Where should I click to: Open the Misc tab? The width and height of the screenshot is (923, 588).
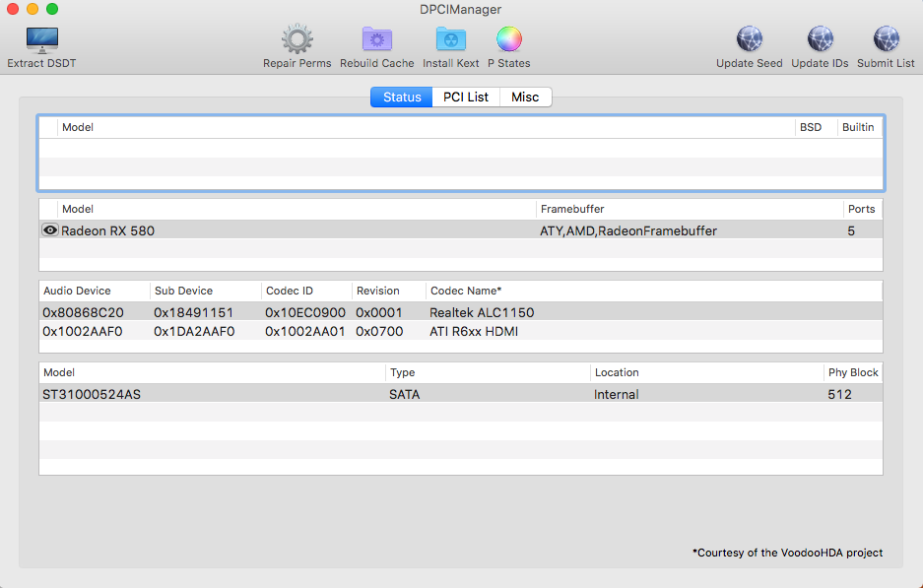tap(525, 98)
